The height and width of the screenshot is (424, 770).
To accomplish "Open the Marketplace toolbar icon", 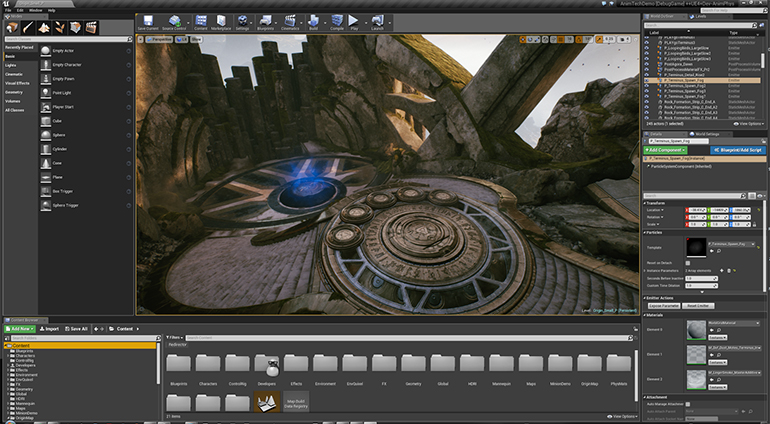I will [x=221, y=21].
